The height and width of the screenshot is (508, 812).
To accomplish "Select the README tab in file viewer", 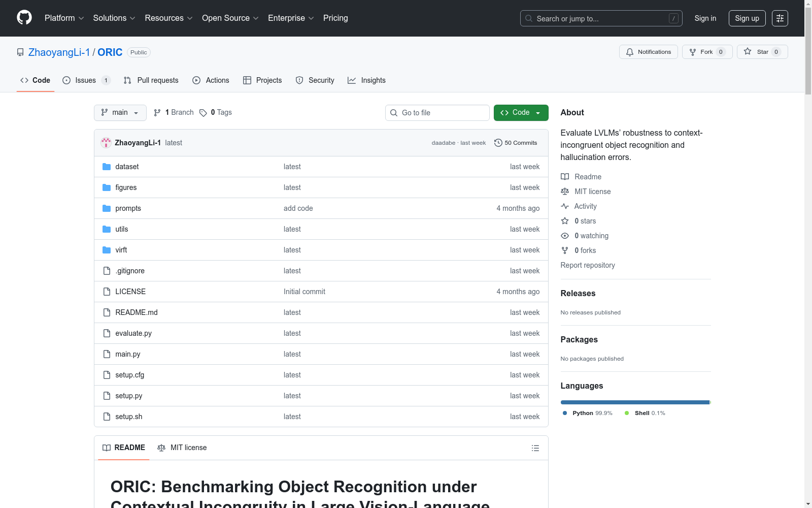I will coord(124,448).
